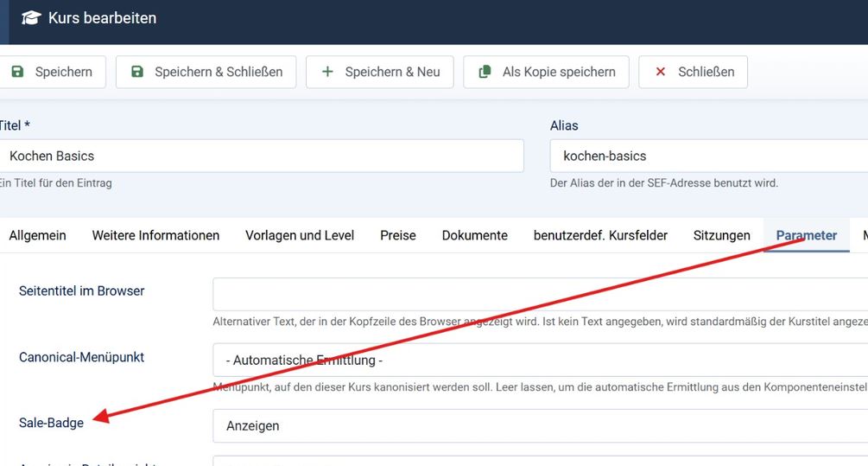Viewport: 868px width, 466px height.
Task: Click the Alias field label
Action: (x=564, y=125)
